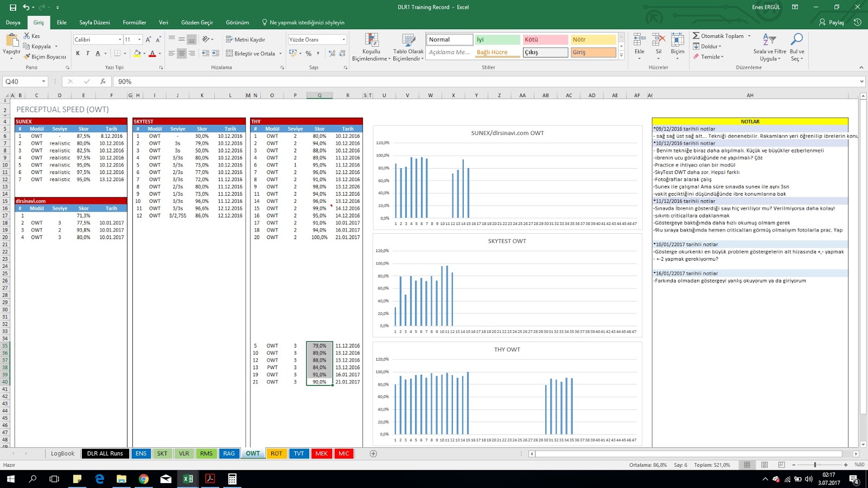Image resolution: width=868 pixels, height=488 pixels.
Task: Toggle underline formatting
Action: pyautogui.click(x=98, y=53)
